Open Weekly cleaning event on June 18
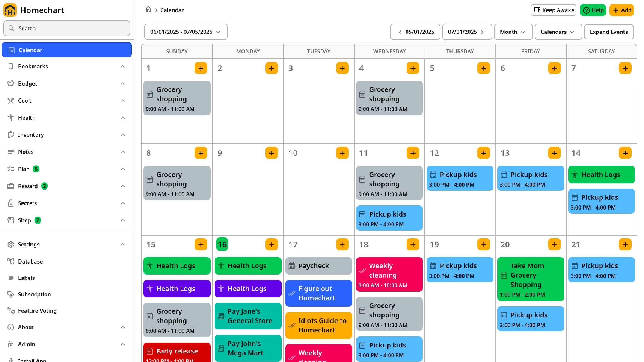Viewport: 644px width, 362px height. tap(389, 274)
